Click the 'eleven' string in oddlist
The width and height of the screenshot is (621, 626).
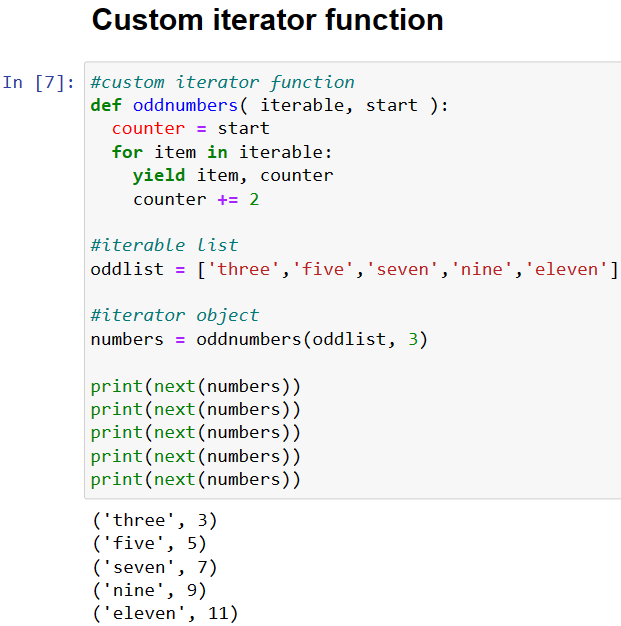coord(566,269)
